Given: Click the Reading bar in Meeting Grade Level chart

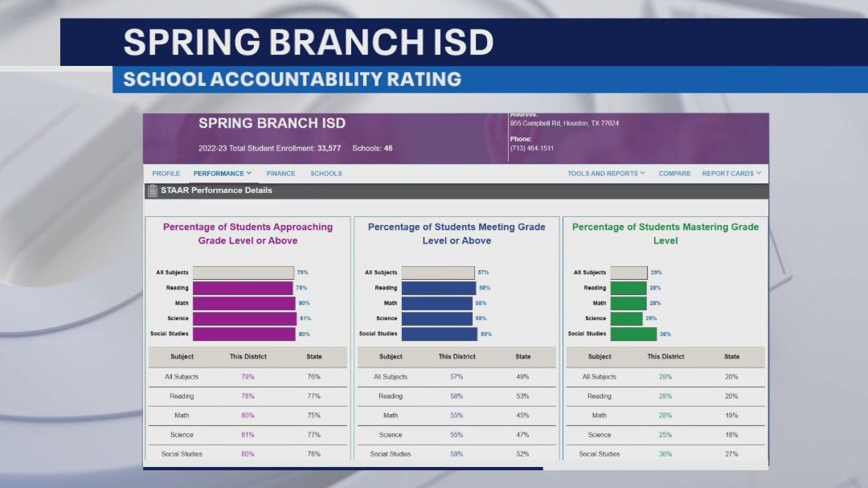Looking at the screenshot, I should coord(438,287).
